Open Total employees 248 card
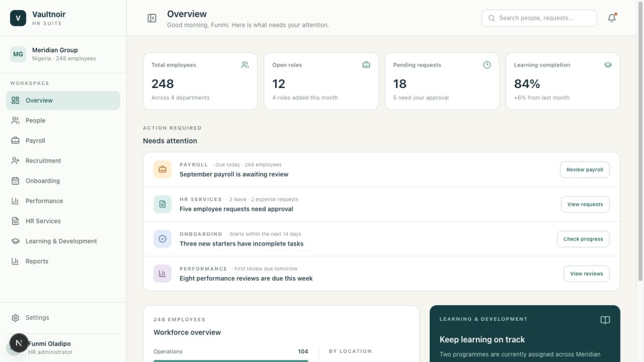Image resolution: width=644 pixels, height=362 pixels. [x=200, y=81]
